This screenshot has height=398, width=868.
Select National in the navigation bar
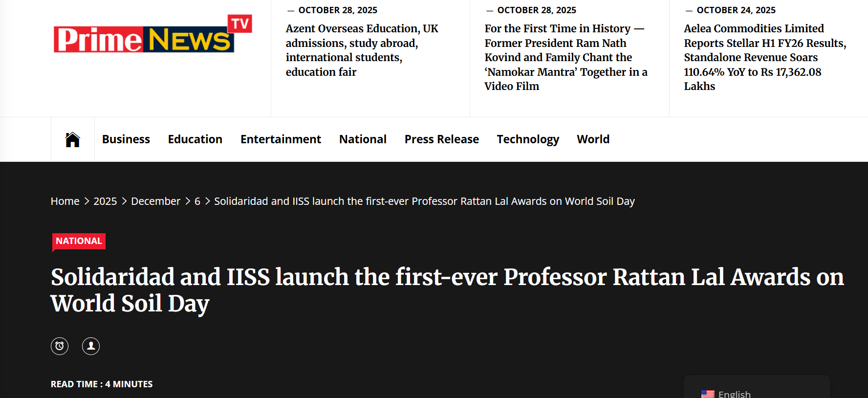click(363, 139)
